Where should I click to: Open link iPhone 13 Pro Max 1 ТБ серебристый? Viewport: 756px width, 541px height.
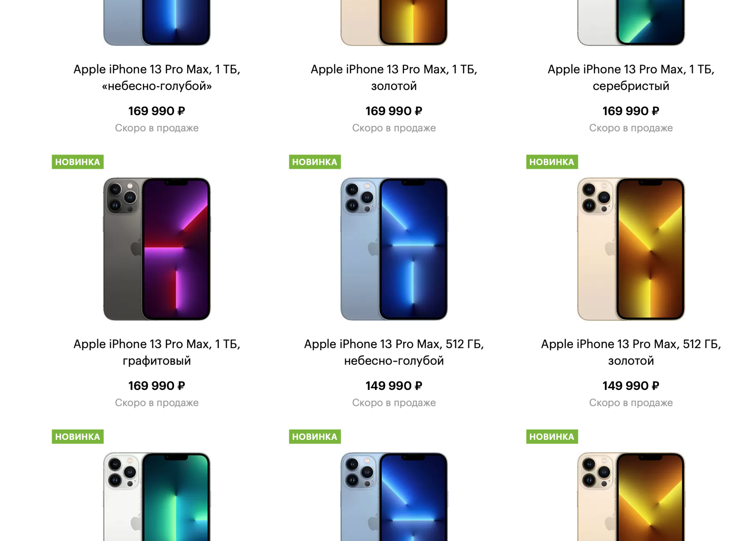(x=631, y=77)
